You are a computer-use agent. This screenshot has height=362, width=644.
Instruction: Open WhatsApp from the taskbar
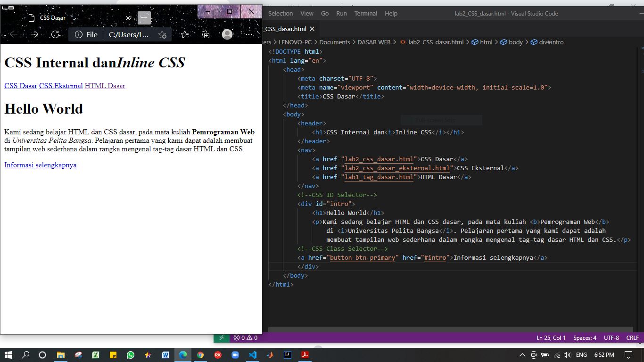tap(131, 355)
